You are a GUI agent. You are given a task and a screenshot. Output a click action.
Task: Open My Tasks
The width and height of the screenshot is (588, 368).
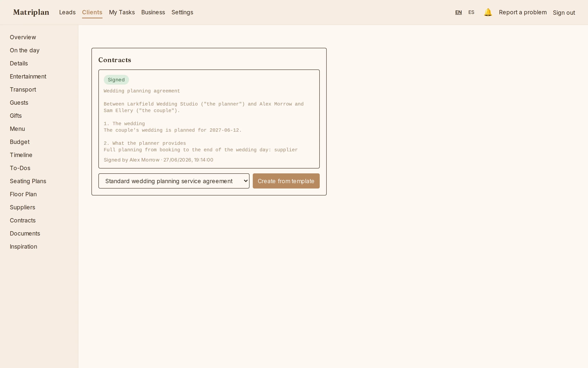tap(122, 12)
